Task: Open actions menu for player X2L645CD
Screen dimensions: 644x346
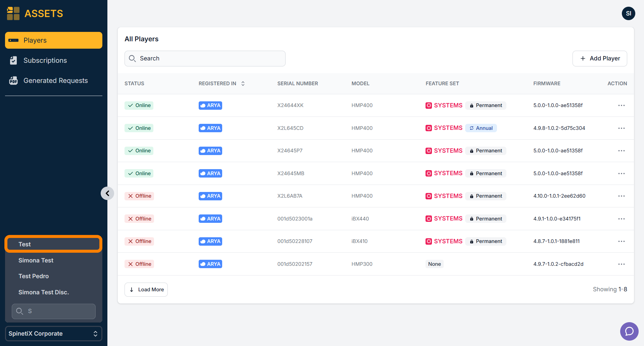Action: click(x=622, y=128)
